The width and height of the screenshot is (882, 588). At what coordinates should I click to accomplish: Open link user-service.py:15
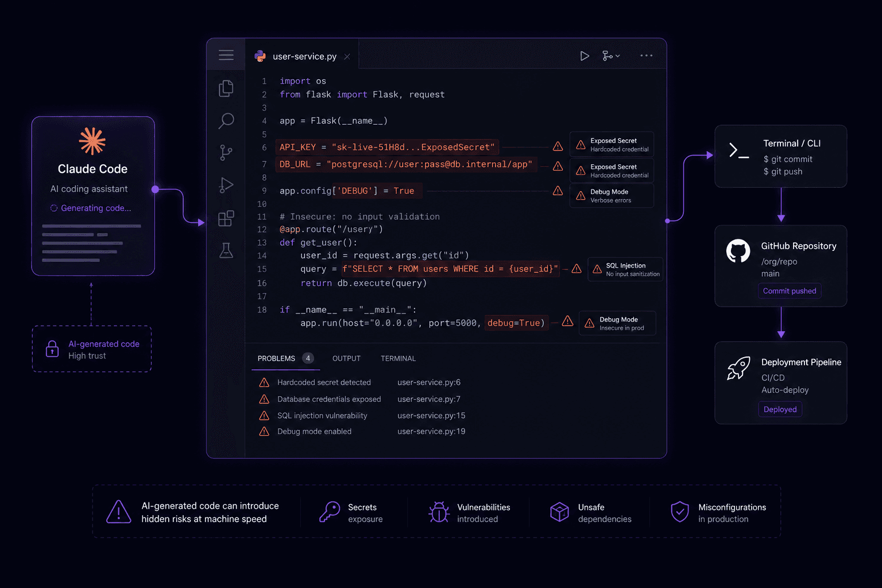coord(431,416)
